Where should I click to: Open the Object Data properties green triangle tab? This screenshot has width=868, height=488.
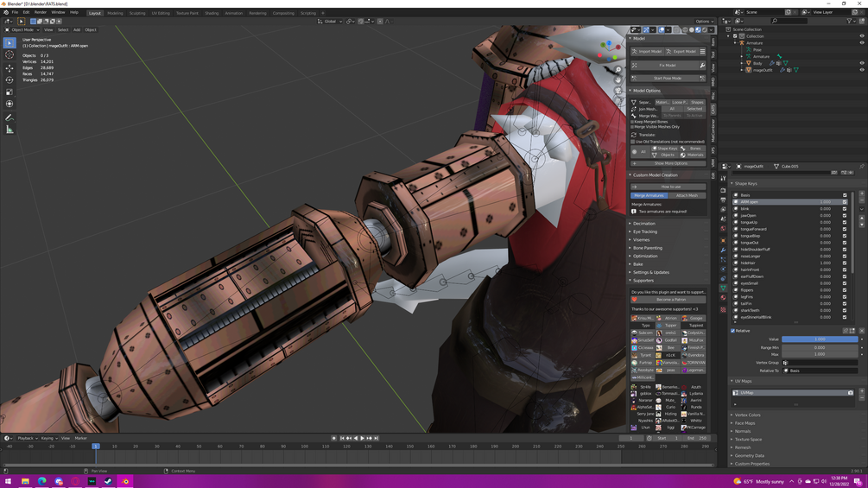(723, 288)
